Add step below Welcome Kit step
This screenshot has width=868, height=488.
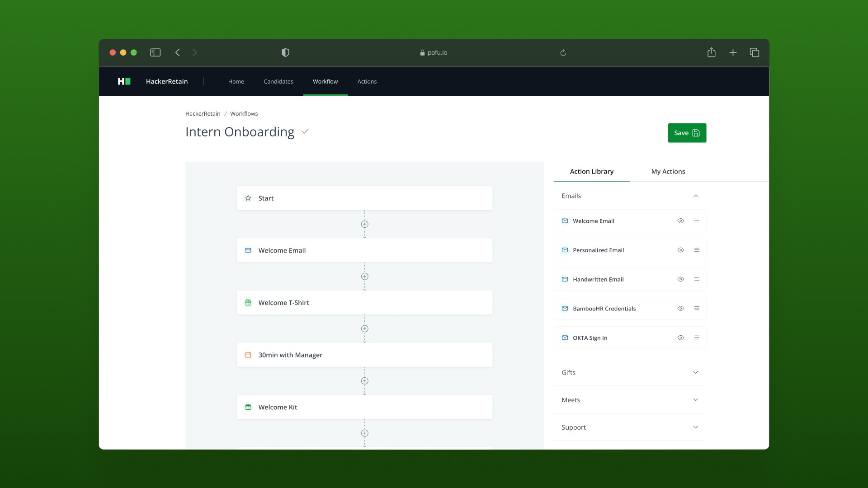[x=365, y=433]
